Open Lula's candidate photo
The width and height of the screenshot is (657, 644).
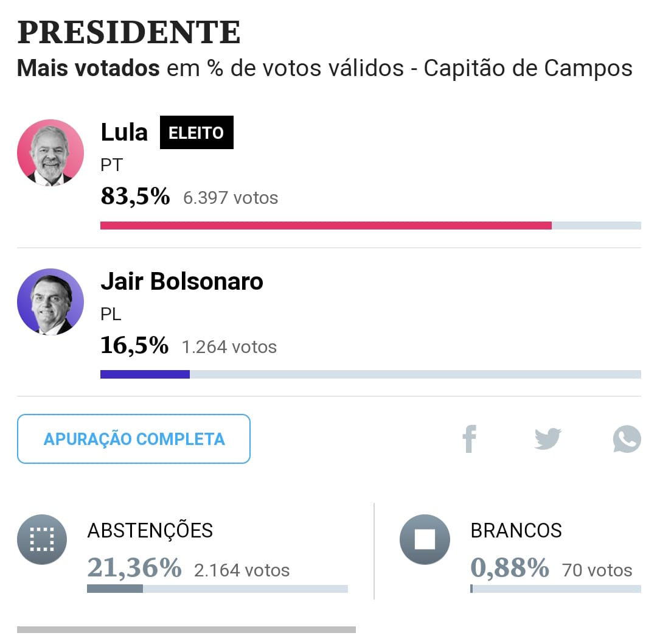tap(50, 153)
